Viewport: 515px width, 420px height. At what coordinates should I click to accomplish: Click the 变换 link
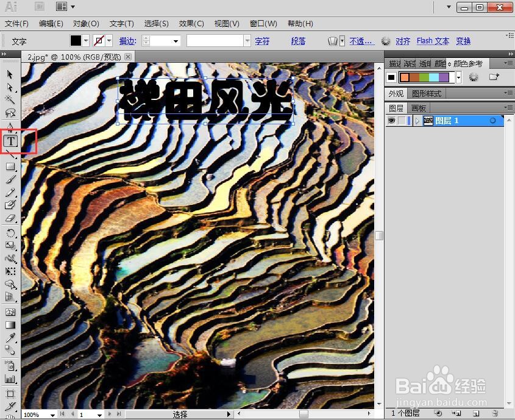tap(463, 41)
